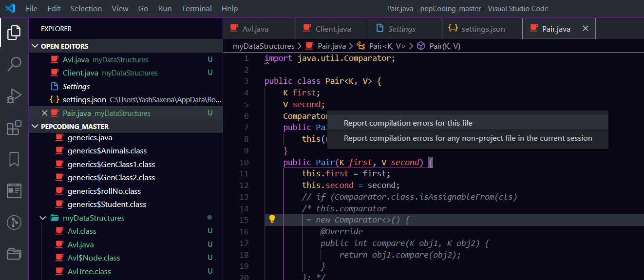
Task: Place cursor on the import java.util.Comparator line
Action: (x=330, y=58)
